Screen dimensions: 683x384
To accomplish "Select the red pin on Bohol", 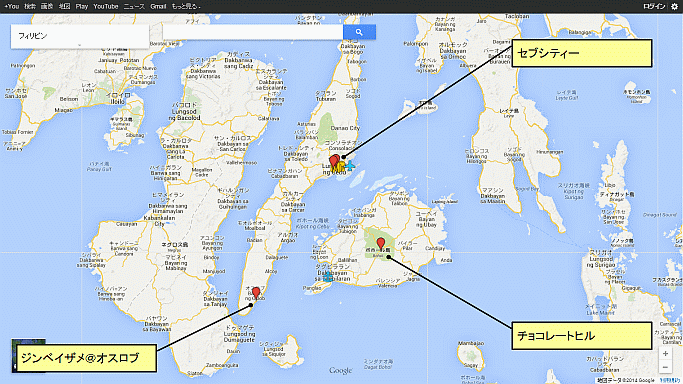I will [381, 243].
